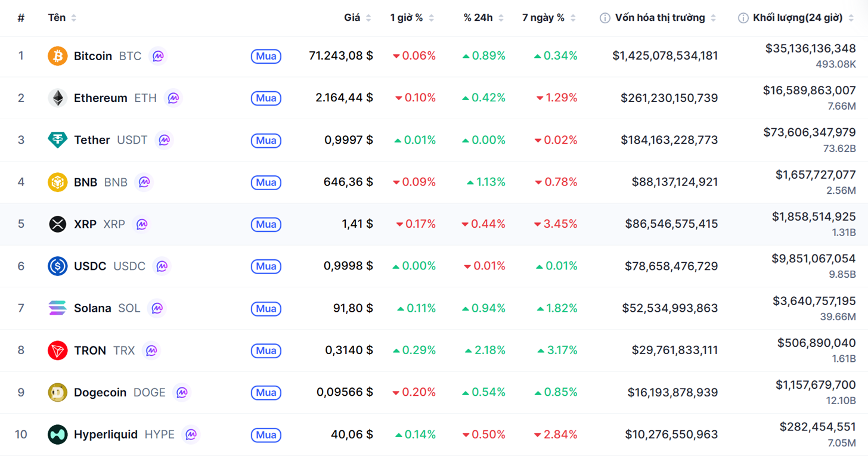Viewport: 868px width, 456px height.
Task: Click Tether volume $73,606,347,979
Action: (810, 132)
